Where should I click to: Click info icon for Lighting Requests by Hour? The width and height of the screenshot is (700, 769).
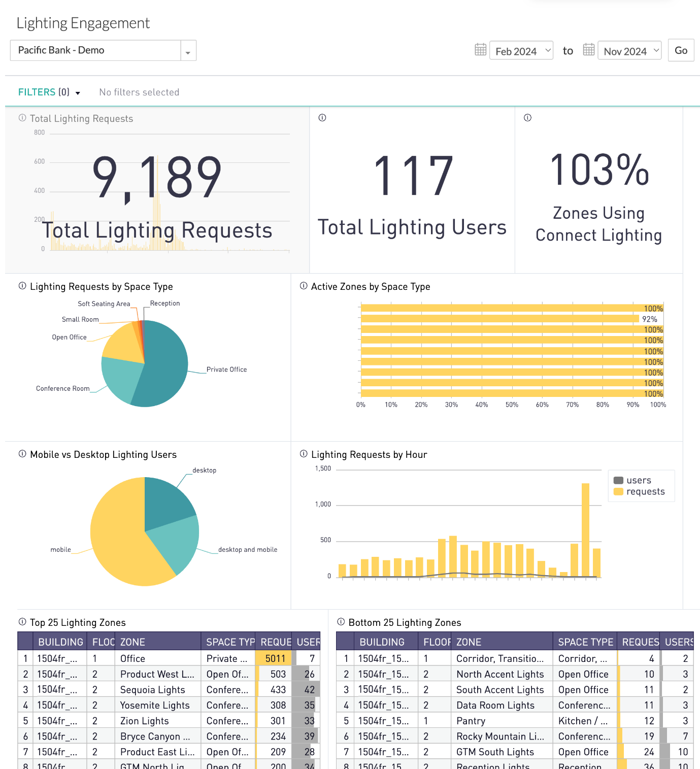coord(304,454)
